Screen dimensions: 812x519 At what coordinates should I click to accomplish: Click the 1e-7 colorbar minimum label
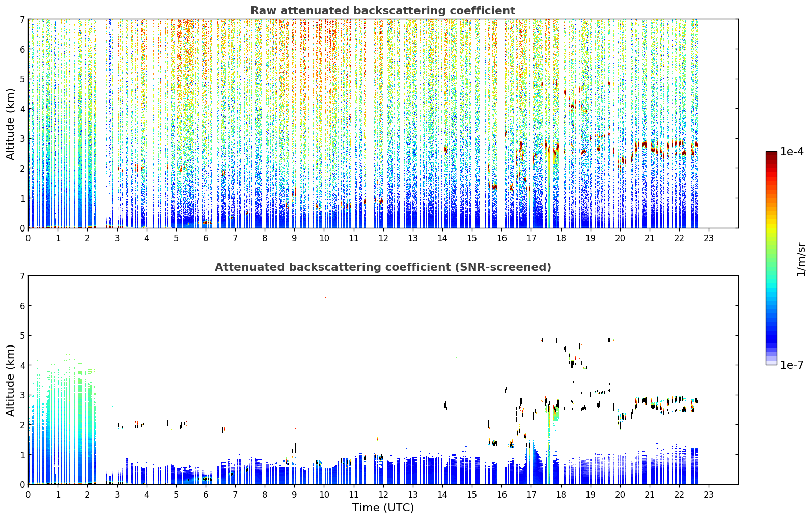pyautogui.click(x=792, y=365)
